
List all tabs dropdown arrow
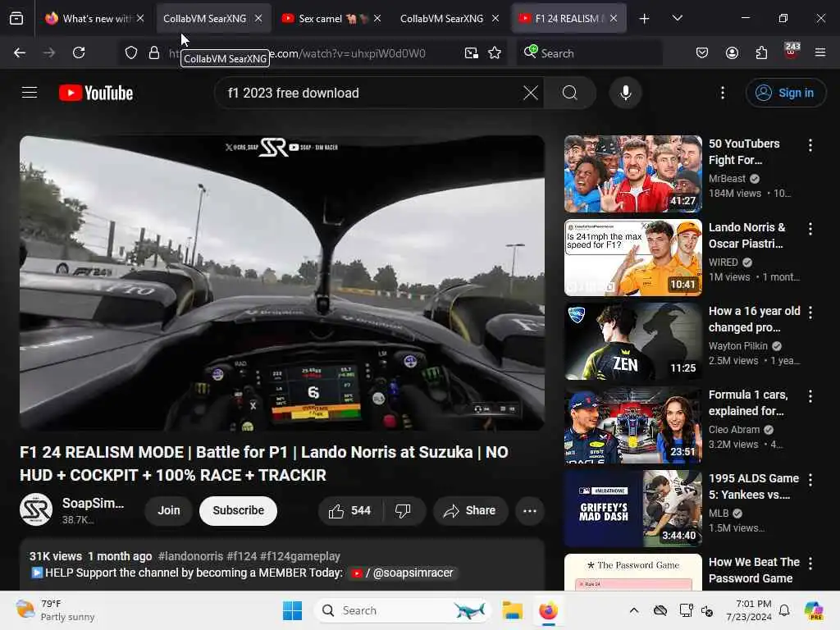point(677,19)
